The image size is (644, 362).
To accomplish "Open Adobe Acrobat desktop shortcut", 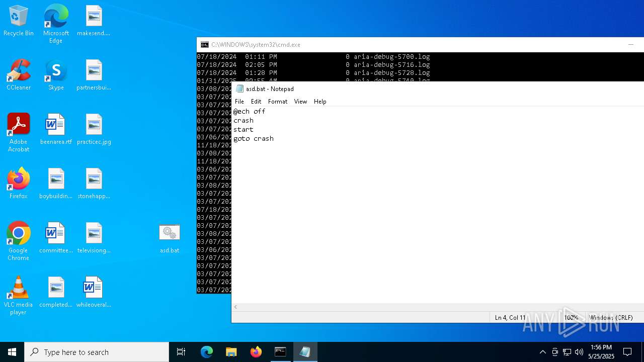I will click(x=19, y=132).
